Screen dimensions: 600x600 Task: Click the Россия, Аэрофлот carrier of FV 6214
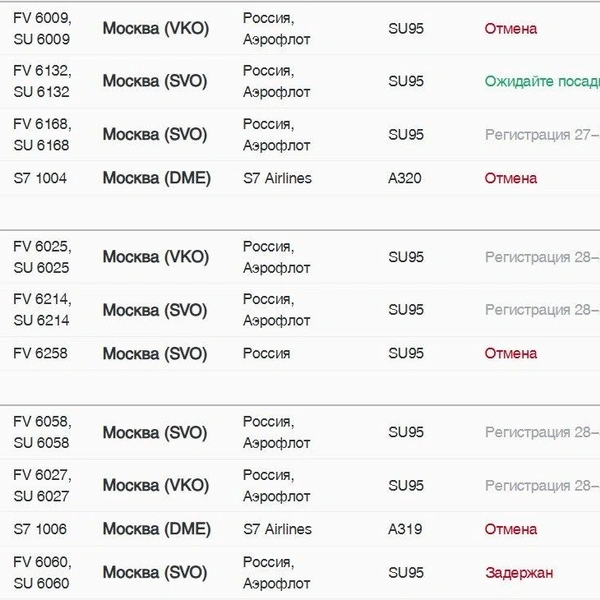point(276,310)
